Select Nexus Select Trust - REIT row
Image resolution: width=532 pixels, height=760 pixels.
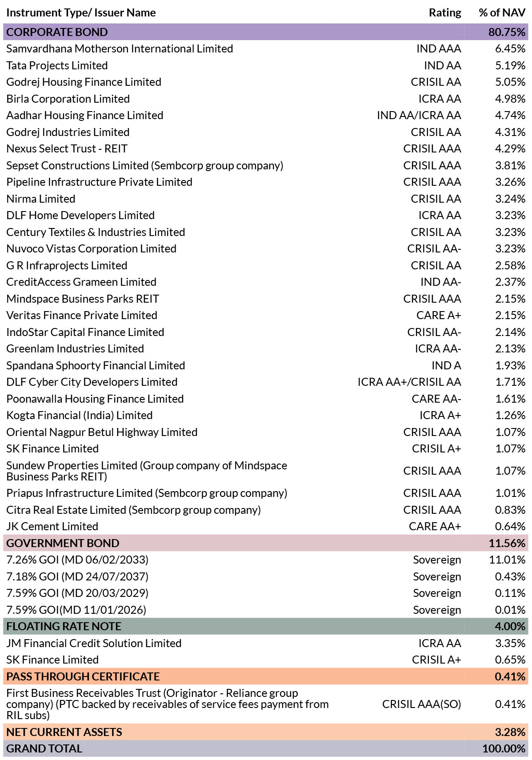click(266, 149)
